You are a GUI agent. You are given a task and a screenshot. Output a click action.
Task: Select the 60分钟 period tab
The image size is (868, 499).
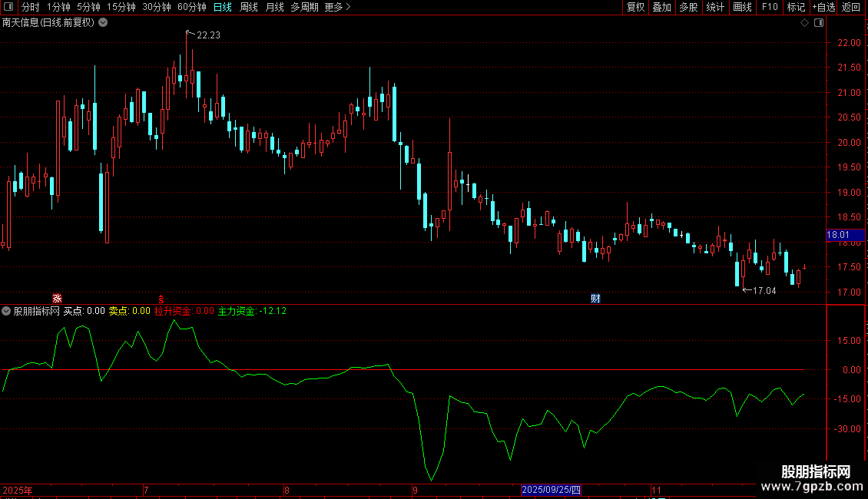[x=192, y=7]
